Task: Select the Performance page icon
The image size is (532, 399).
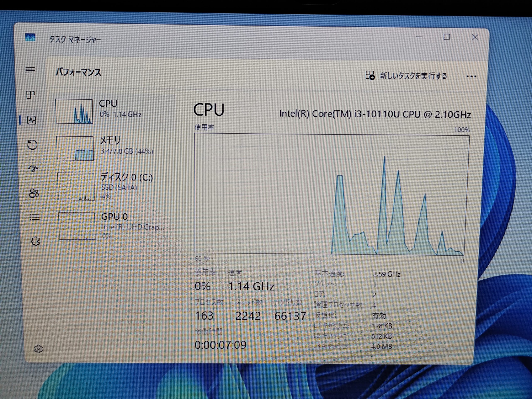Action: pyautogui.click(x=32, y=120)
